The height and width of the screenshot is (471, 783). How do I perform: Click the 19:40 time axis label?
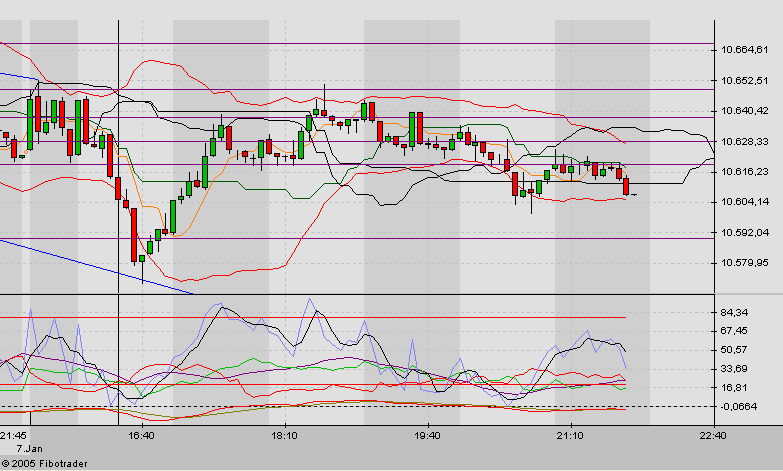click(x=427, y=436)
